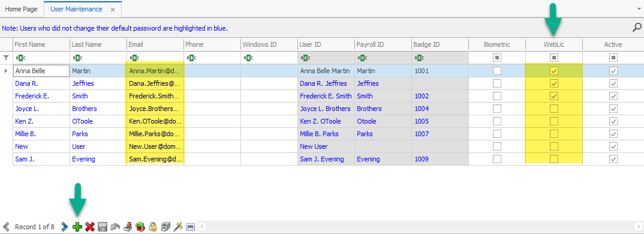Screen dimensions: 644x234
Task: Open the barcode badge icon
Action: click(x=191, y=227)
